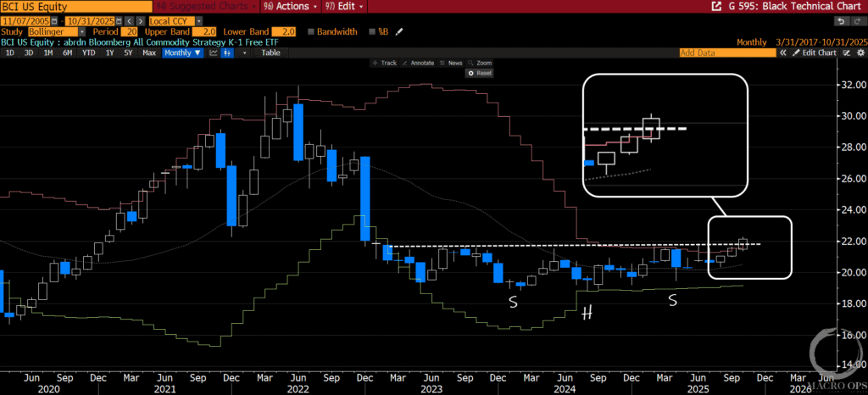Select the 5Y range tab
The image size is (868, 395).
click(129, 53)
